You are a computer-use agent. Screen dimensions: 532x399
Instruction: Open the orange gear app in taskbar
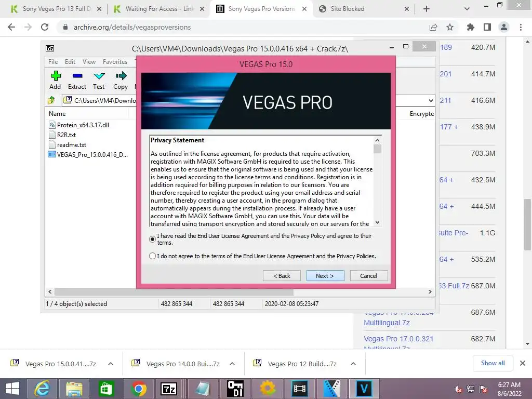[268, 389]
